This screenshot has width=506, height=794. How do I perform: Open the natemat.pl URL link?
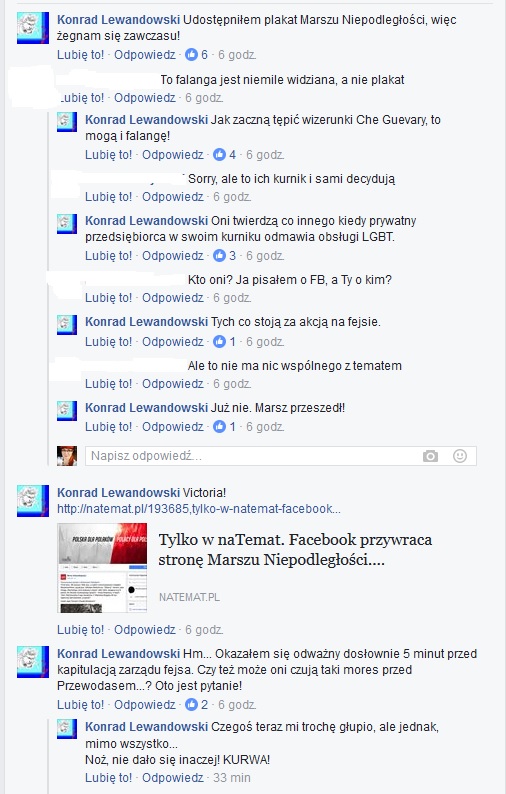[199, 509]
